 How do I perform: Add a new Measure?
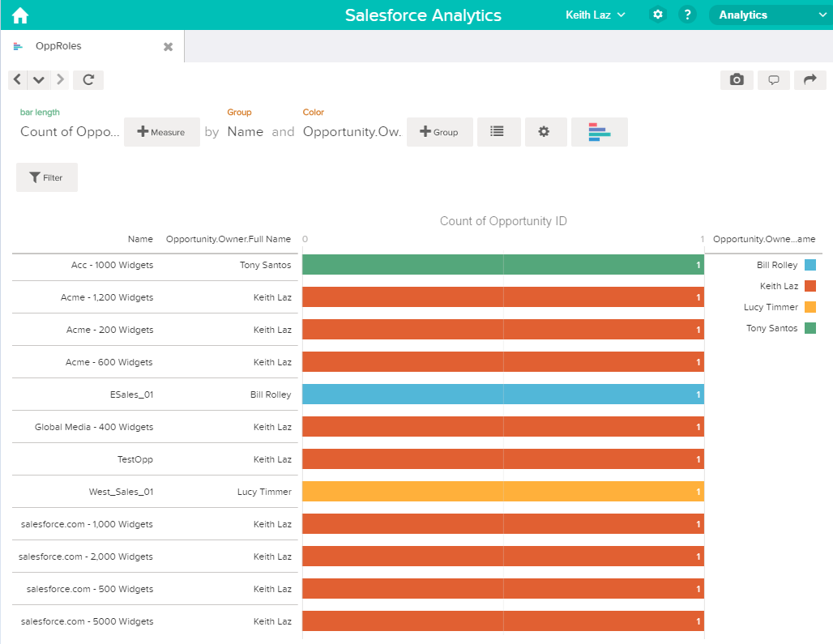tap(161, 132)
